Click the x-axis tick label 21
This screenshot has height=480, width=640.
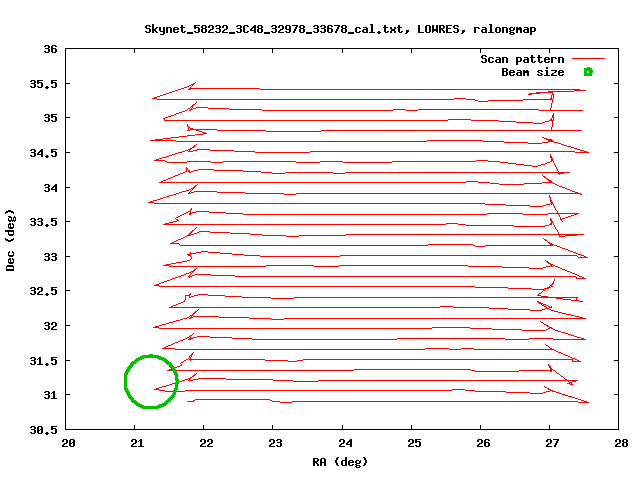pos(138,443)
